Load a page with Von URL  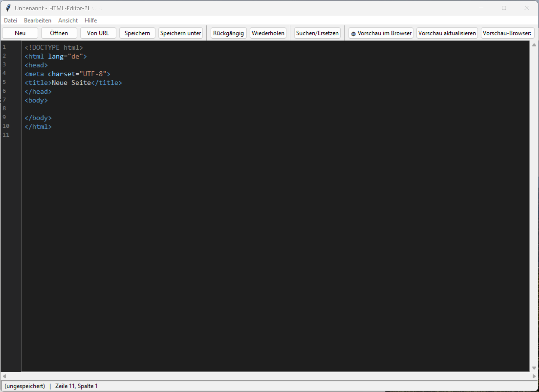98,33
